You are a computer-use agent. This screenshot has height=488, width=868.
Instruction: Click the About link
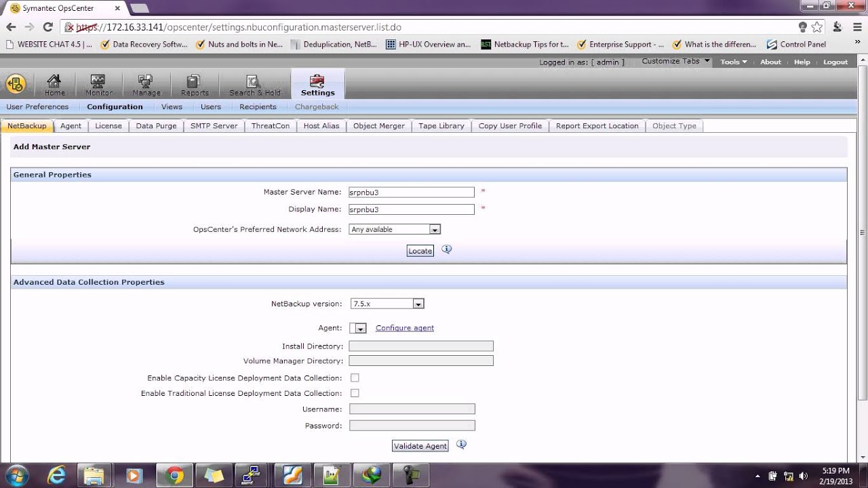[770, 62]
